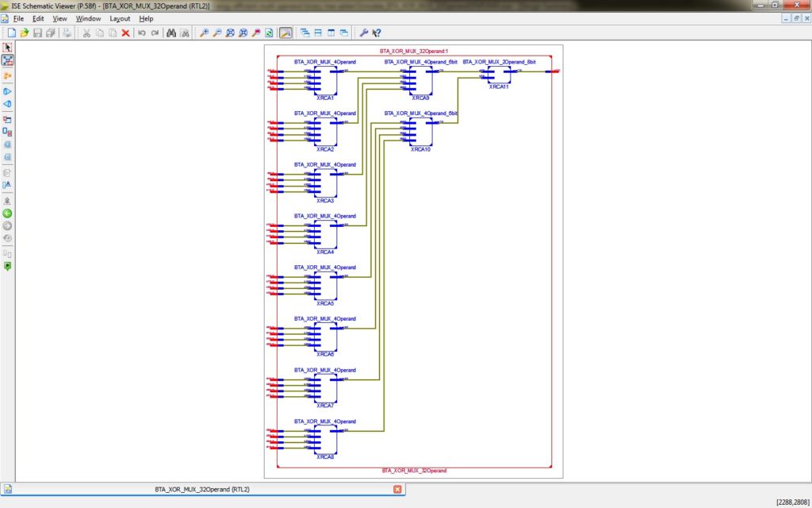The image size is (812, 508).
Task: Undo the last action
Action: coord(141,33)
